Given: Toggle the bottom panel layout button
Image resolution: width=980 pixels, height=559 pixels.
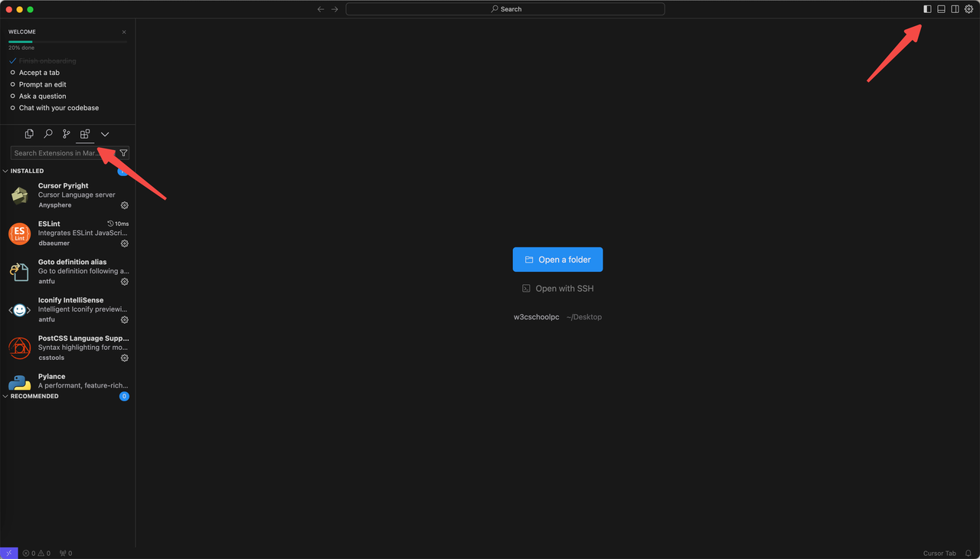Looking at the screenshot, I should (x=942, y=9).
